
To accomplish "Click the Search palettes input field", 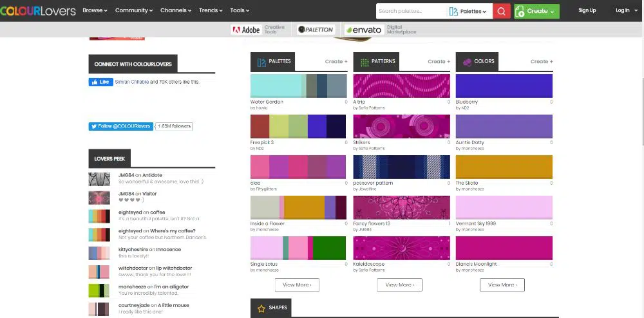I will point(410,11).
